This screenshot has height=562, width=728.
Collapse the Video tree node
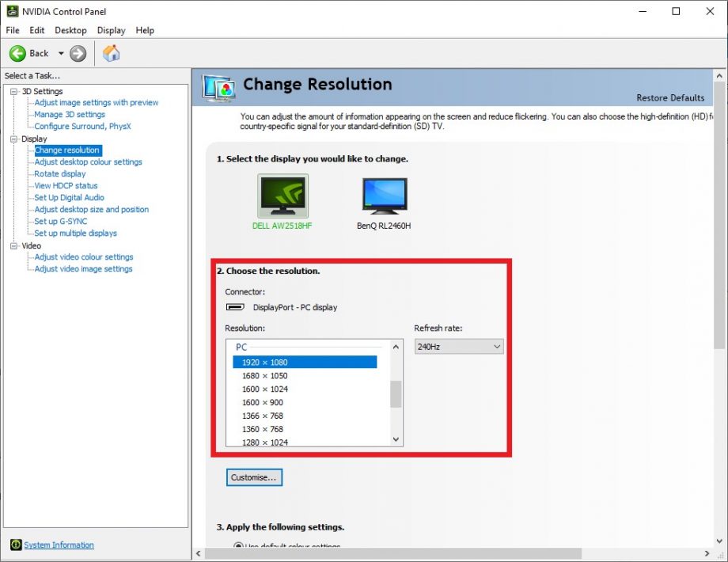tap(14, 245)
